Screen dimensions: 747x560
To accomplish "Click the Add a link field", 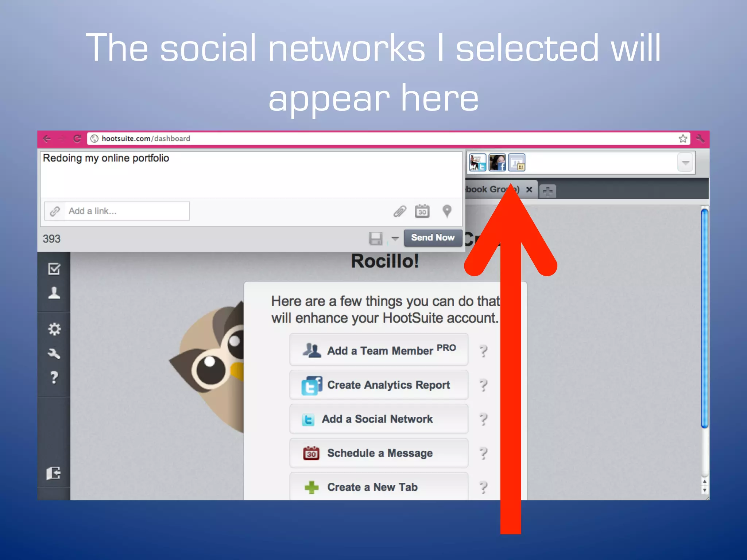I will (x=117, y=211).
